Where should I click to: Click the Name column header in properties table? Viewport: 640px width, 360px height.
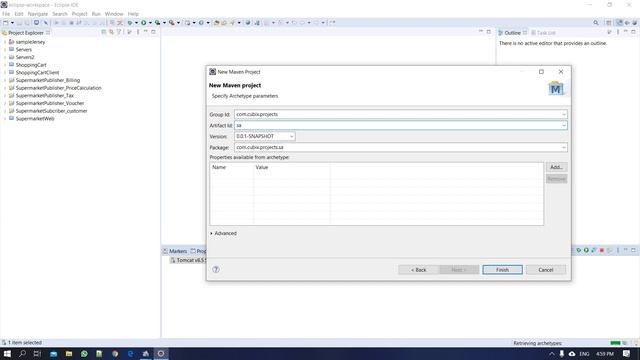click(231, 167)
